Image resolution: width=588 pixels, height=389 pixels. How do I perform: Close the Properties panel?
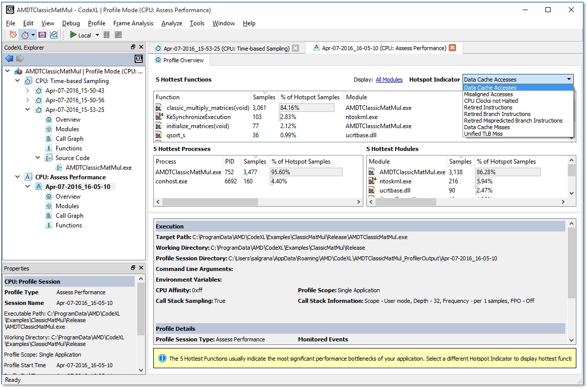point(141,268)
